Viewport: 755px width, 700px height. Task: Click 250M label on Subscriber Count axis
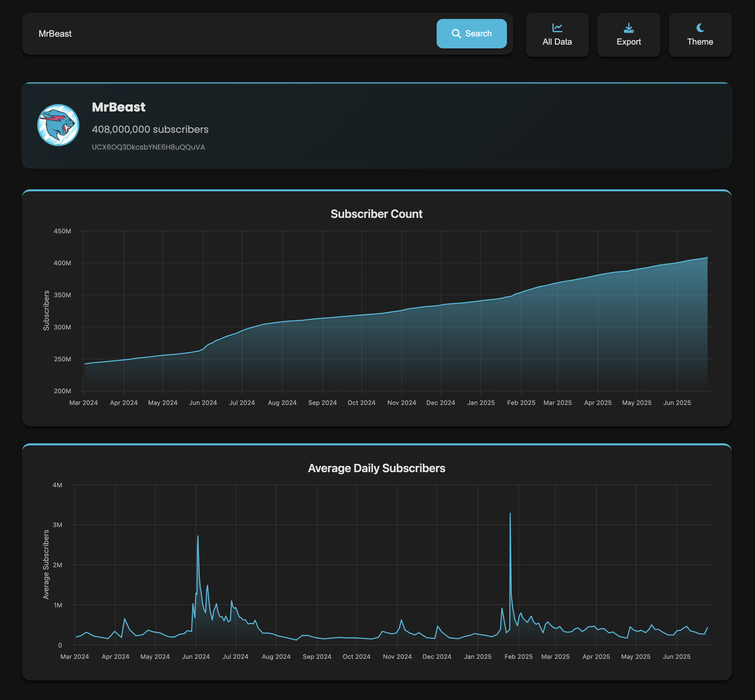(x=62, y=359)
